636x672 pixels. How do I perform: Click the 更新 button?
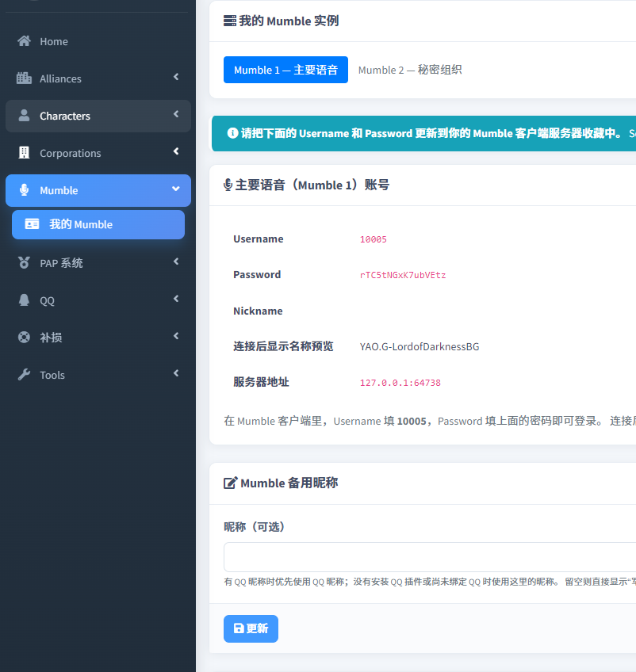pyautogui.click(x=251, y=628)
